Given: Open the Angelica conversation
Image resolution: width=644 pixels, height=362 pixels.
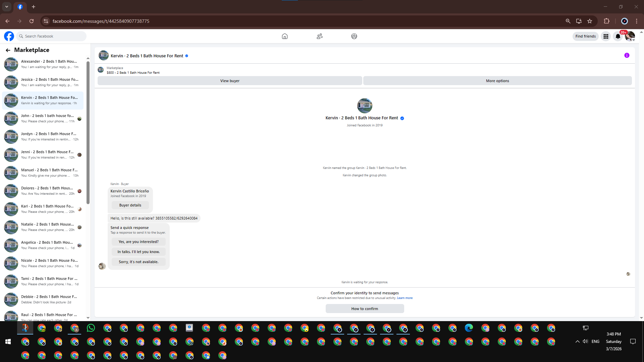Looking at the screenshot, I should coord(43,245).
